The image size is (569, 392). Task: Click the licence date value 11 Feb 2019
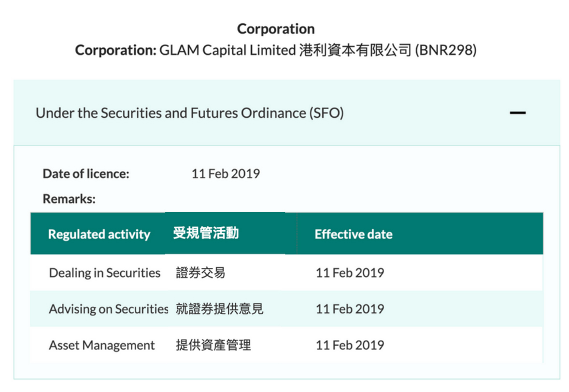coord(226,174)
